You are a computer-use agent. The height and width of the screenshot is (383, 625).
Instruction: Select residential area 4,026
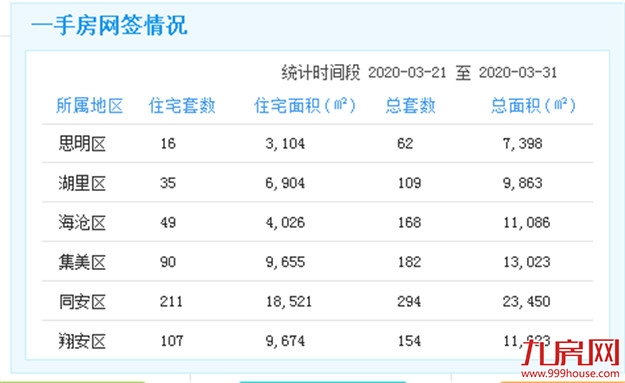point(285,223)
